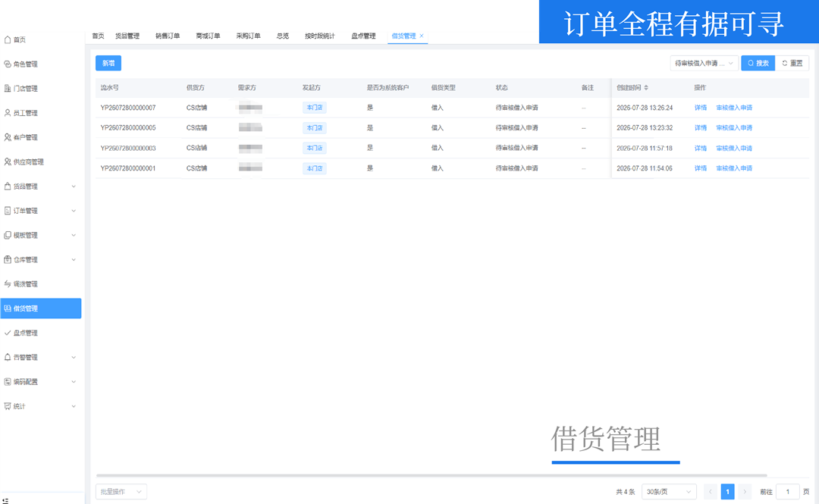Sort the table by 创建时间

(x=646, y=88)
